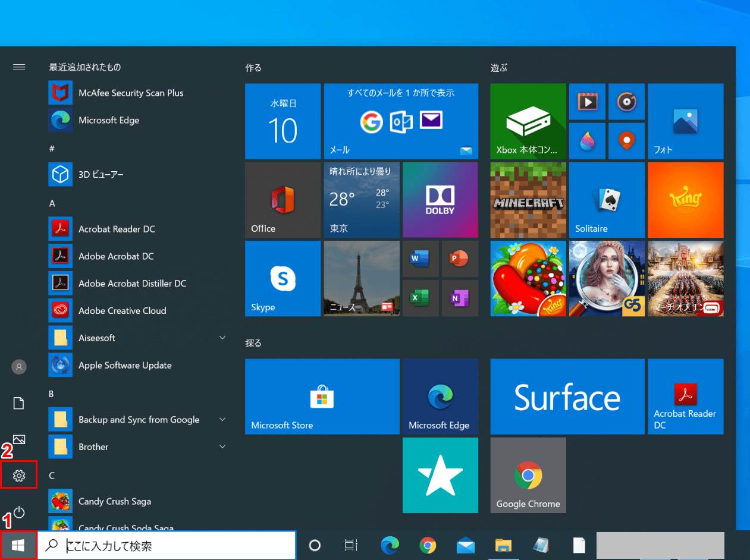The width and height of the screenshot is (750, 560).
Task: Open the Windows Start button
Action: coord(19,545)
